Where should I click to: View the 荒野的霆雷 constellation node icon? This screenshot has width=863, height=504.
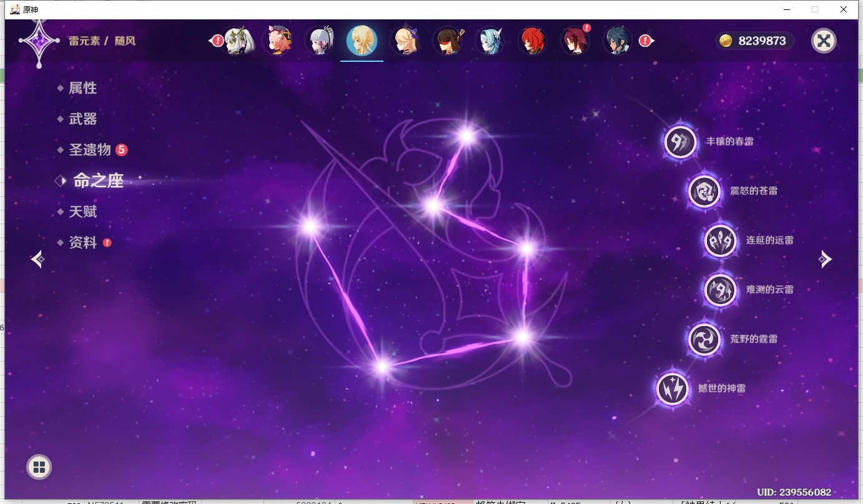(x=704, y=339)
